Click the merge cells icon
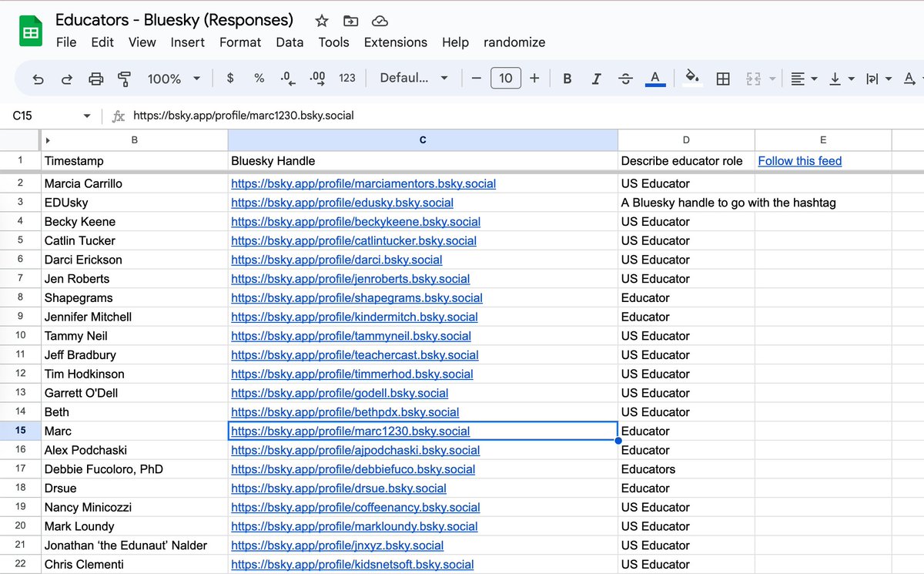The width and height of the screenshot is (924, 574). click(753, 79)
